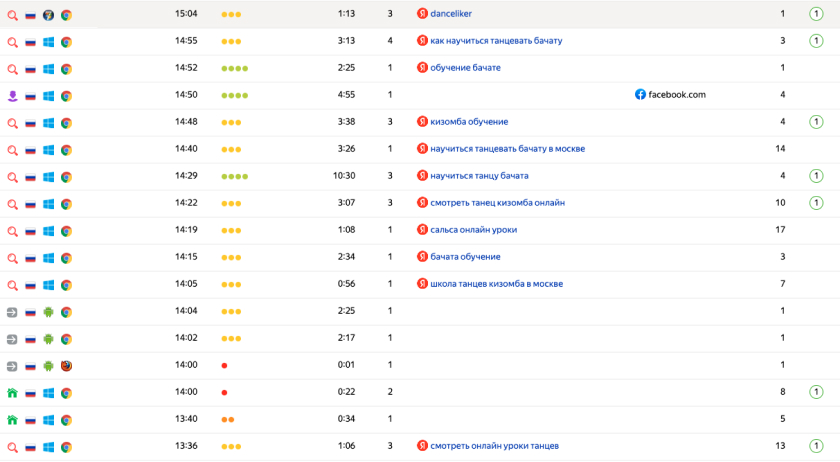The image size is (840, 462).
Task: Open the facebook.com referrer link
Action: point(677,95)
